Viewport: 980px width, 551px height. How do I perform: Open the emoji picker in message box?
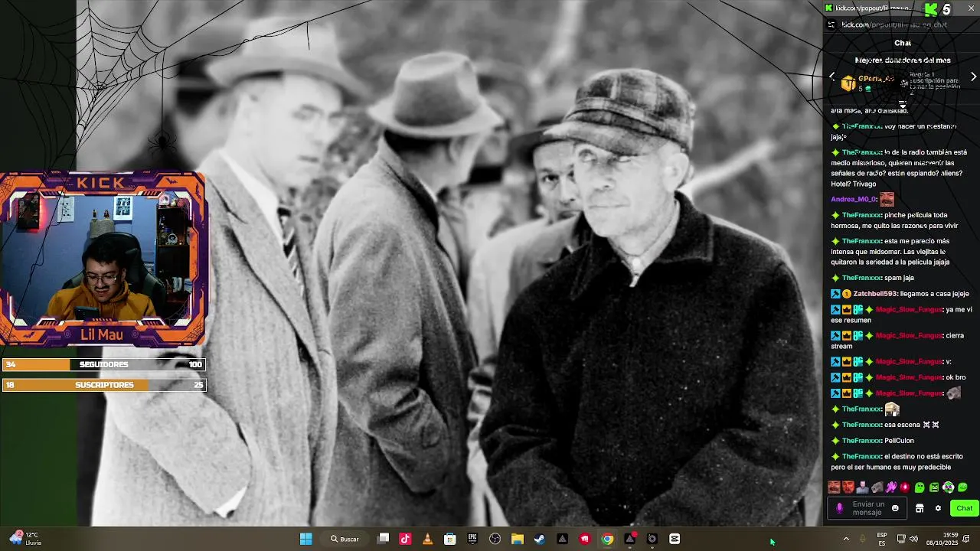(x=895, y=508)
